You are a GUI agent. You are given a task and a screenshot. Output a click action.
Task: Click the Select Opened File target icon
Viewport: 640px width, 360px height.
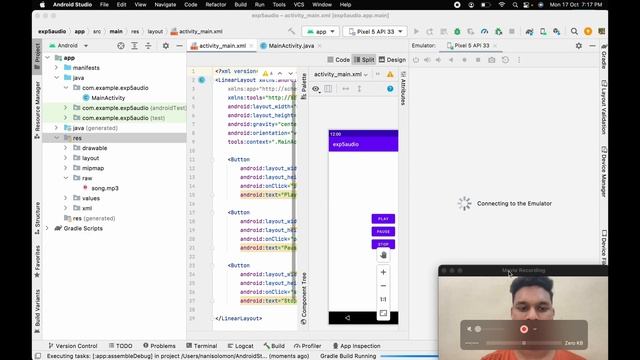121,46
